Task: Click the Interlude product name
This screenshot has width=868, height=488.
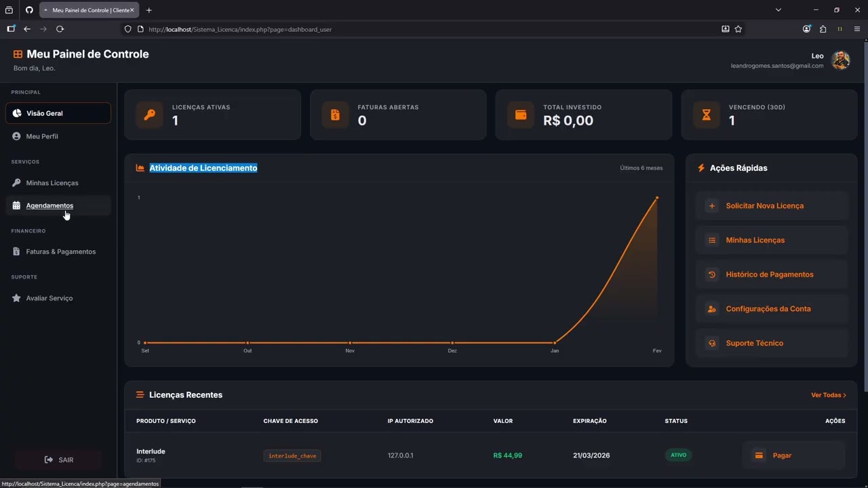Action: [x=151, y=451]
